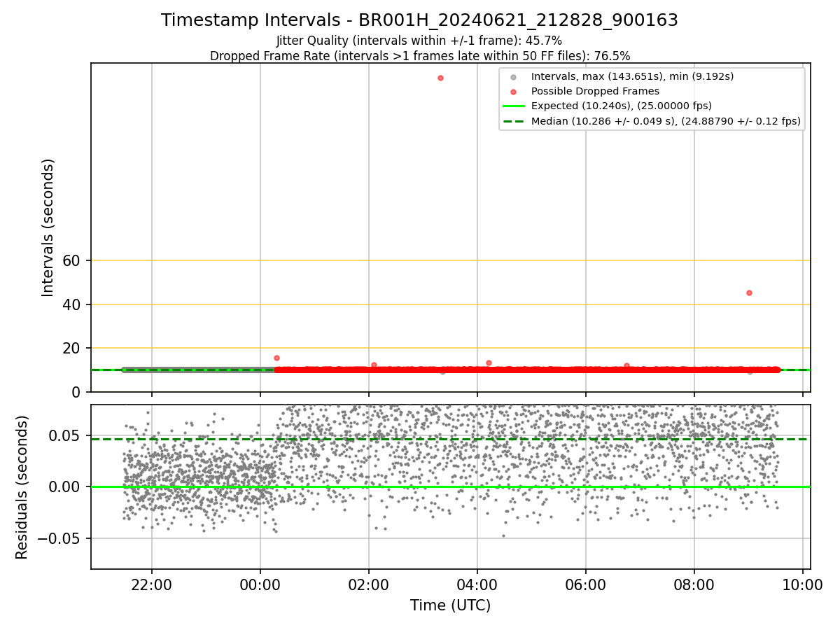This screenshot has height=630, width=840.
Task: Click the 22:00 x-axis tick label
Action: 152,584
